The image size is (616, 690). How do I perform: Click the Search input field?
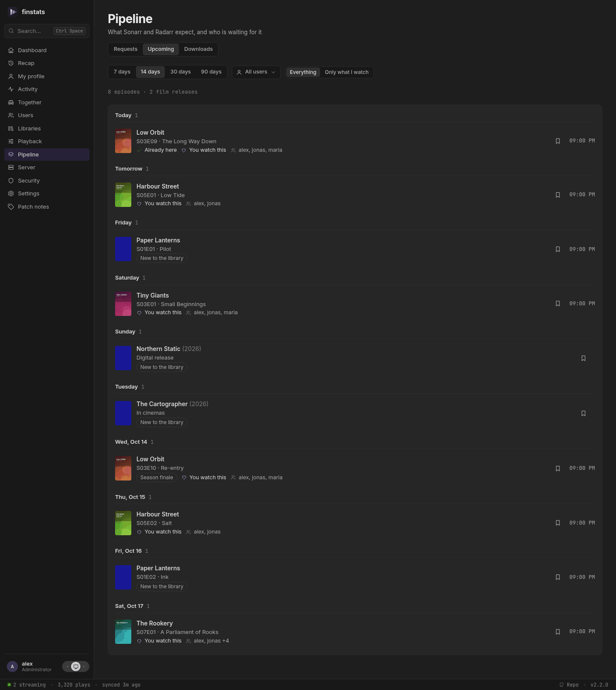(x=47, y=31)
